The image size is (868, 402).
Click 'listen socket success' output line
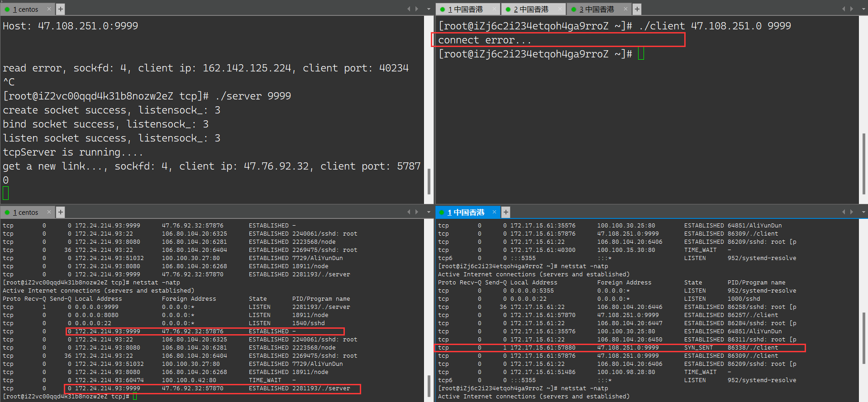[x=112, y=138]
